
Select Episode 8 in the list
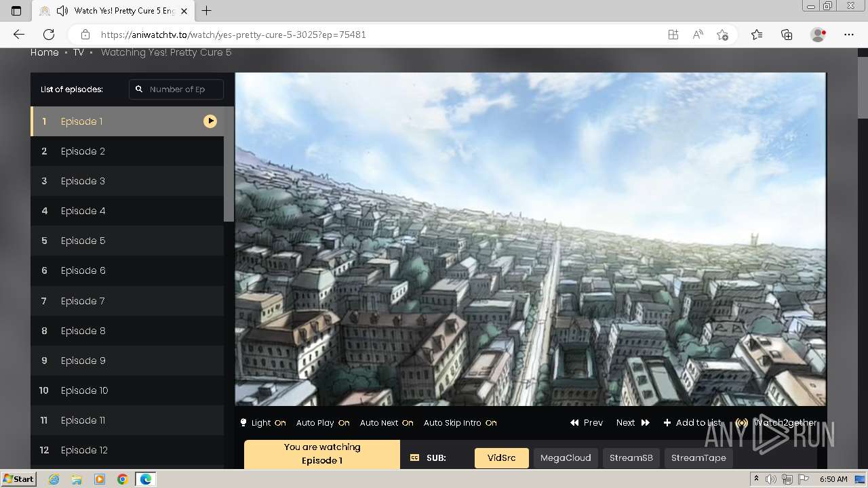coord(127,331)
